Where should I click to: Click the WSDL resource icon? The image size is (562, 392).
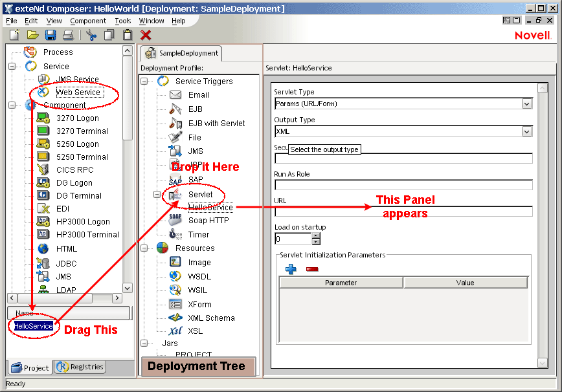pyautogui.click(x=175, y=276)
